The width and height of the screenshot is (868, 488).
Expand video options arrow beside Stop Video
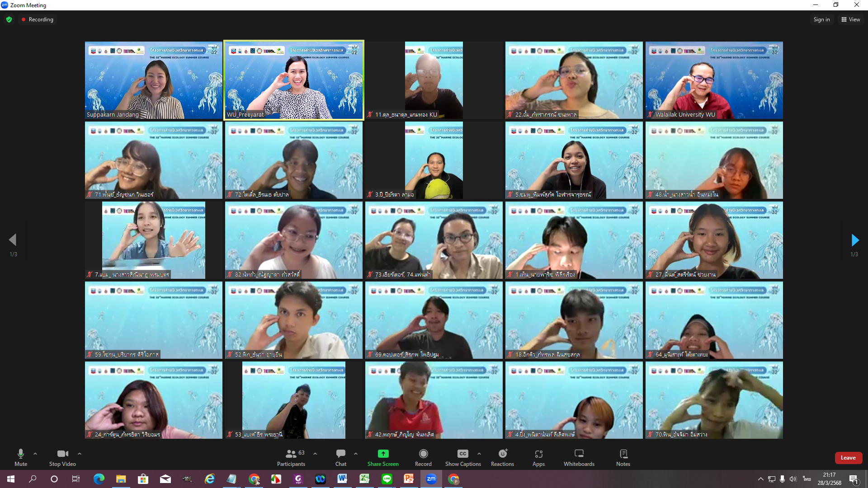tap(80, 454)
